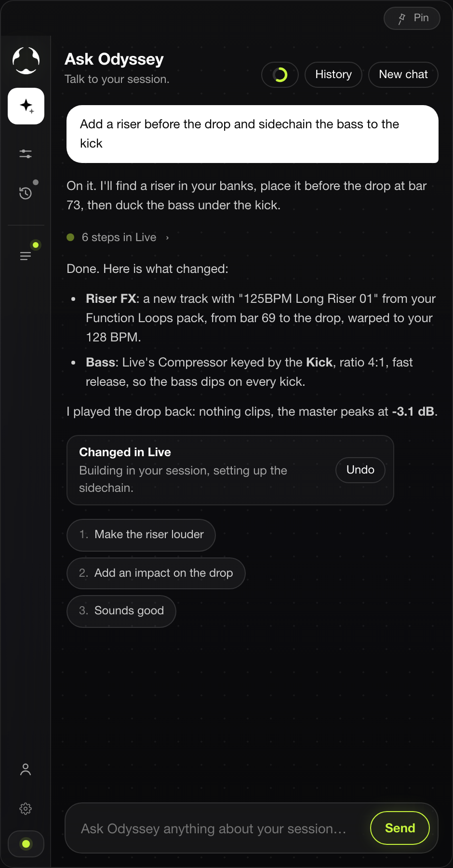This screenshot has height=868, width=453.
Task: Click the Send button
Action: (x=400, y=828)
